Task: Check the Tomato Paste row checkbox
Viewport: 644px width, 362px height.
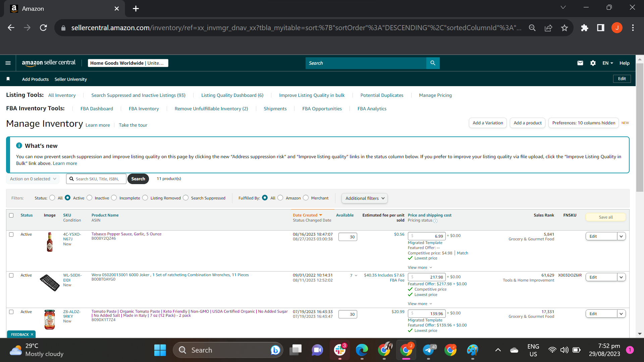Action: [x=11, y=312]
